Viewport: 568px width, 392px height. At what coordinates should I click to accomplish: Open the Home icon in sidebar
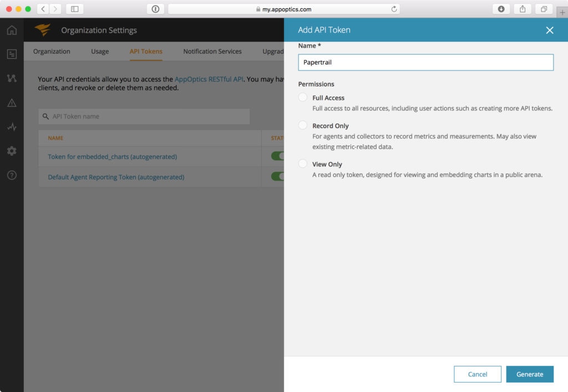click(x=12, y=30)
